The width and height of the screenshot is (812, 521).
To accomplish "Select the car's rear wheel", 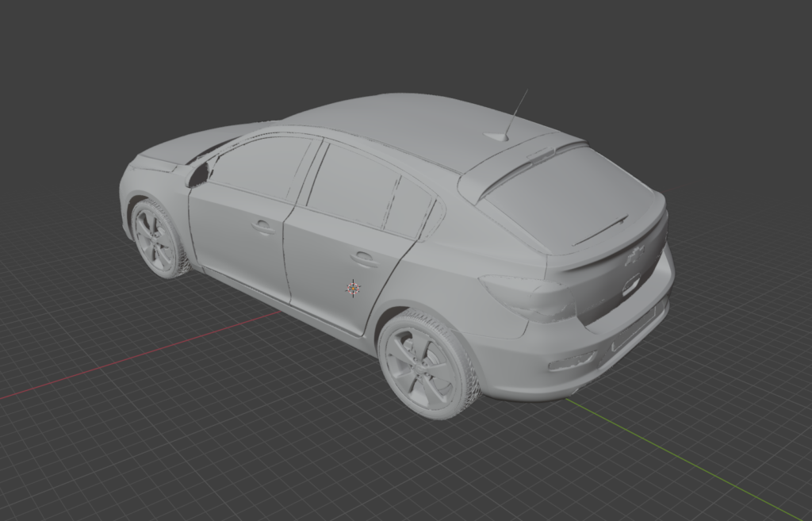I will (x=428, y=364).
